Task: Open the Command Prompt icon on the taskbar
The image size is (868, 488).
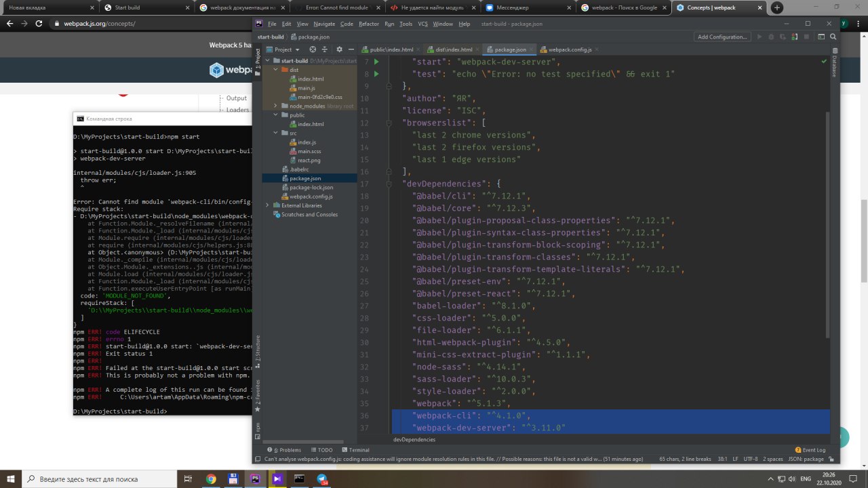Action: (x=299, y=479)
